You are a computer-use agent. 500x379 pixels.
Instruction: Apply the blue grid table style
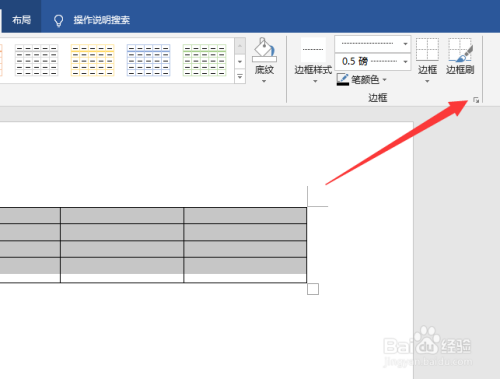[x=148, y=60]
